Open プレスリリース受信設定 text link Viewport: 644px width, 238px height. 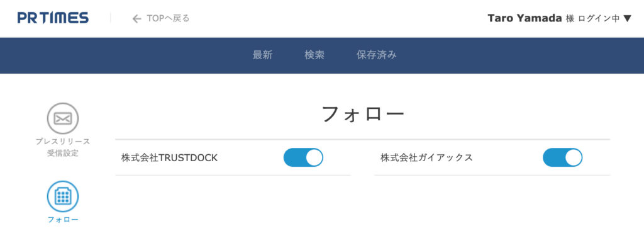(63, 147)
